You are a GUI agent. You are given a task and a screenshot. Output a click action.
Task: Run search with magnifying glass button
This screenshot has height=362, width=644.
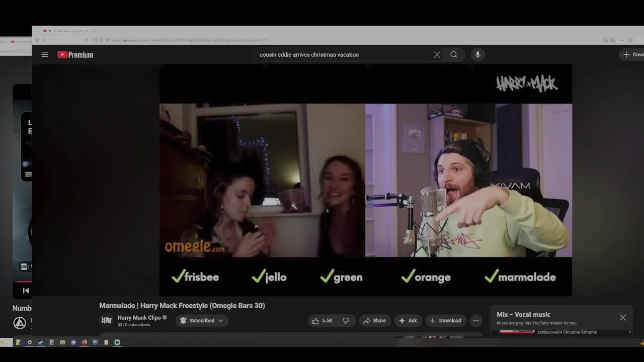click(454, 54)
